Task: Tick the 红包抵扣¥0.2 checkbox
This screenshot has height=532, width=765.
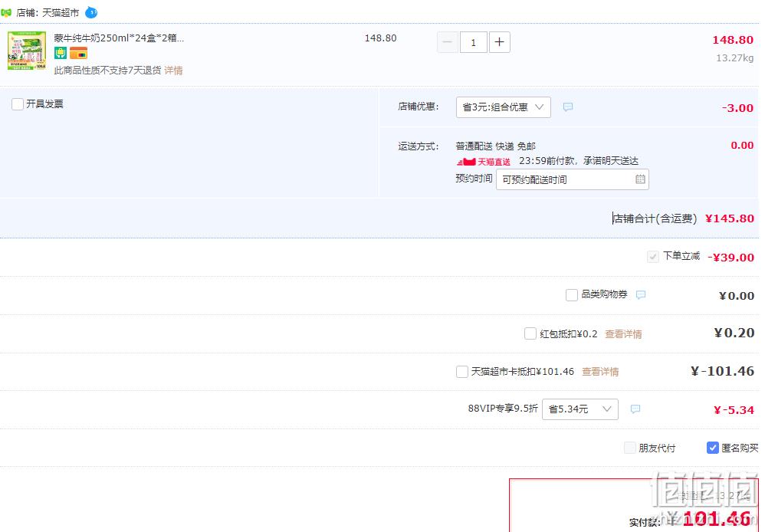Action: (x=530, y=333)
